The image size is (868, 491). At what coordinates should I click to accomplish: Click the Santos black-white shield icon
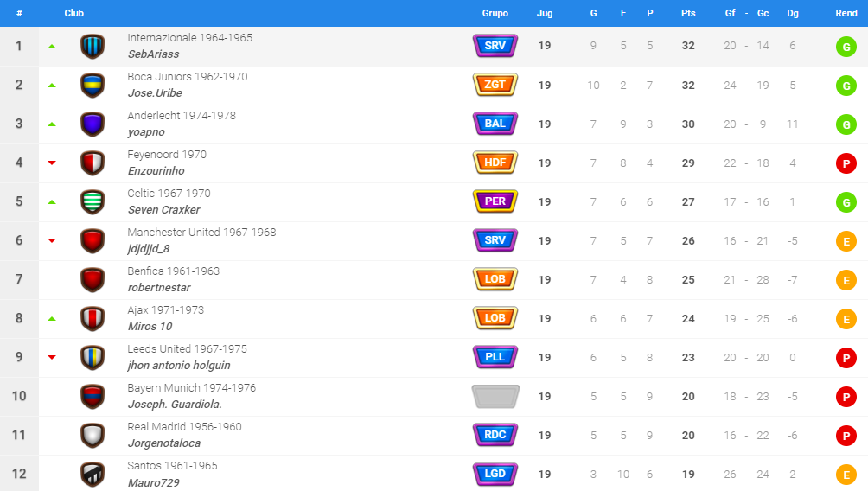point(93,475)
